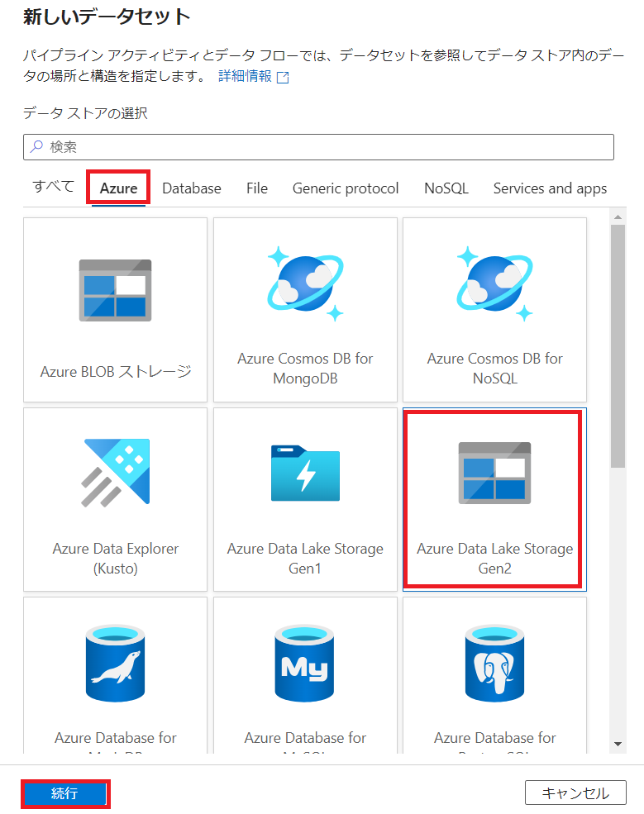Click the 'Azure Data Lake Storage Gen1' label

pos(305,559)
